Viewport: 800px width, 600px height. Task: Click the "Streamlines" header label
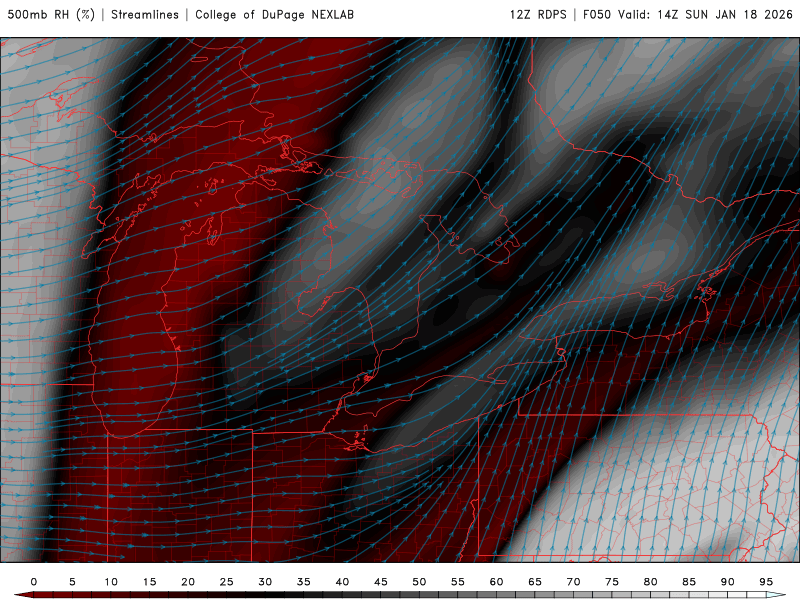pos(145,14)
